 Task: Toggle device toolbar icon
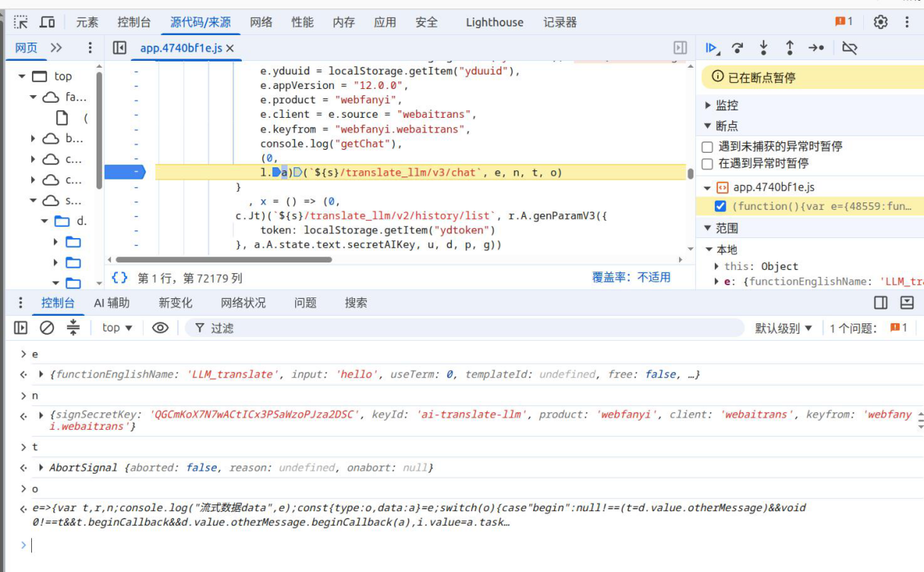tap(47, 22)
